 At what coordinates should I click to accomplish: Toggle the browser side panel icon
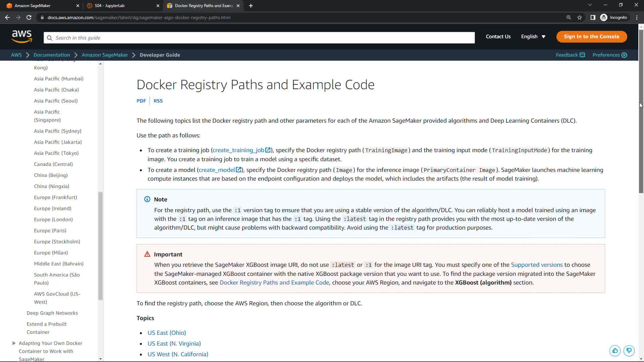coord(593,17)
